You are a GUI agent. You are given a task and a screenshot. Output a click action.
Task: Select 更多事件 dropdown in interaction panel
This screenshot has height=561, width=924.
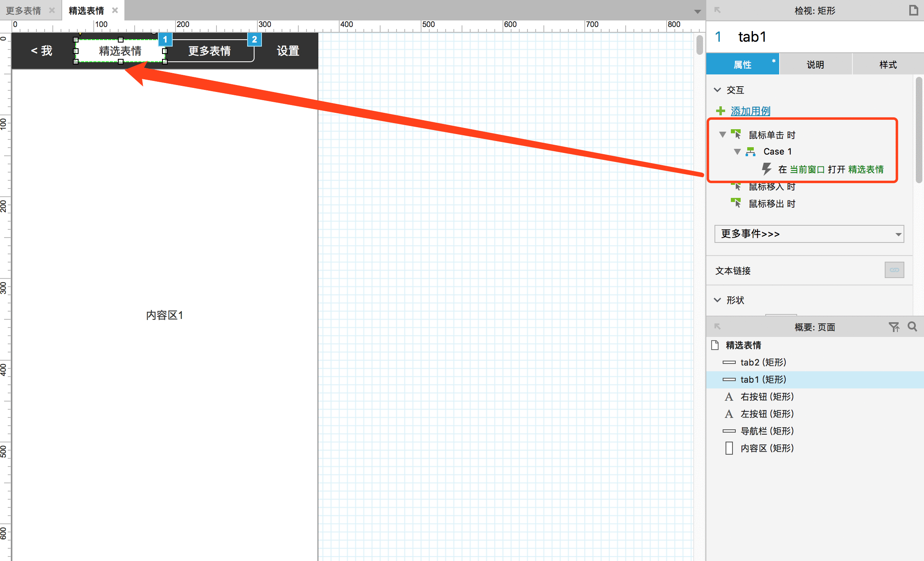pyautogui.click(x=809, y=233)
